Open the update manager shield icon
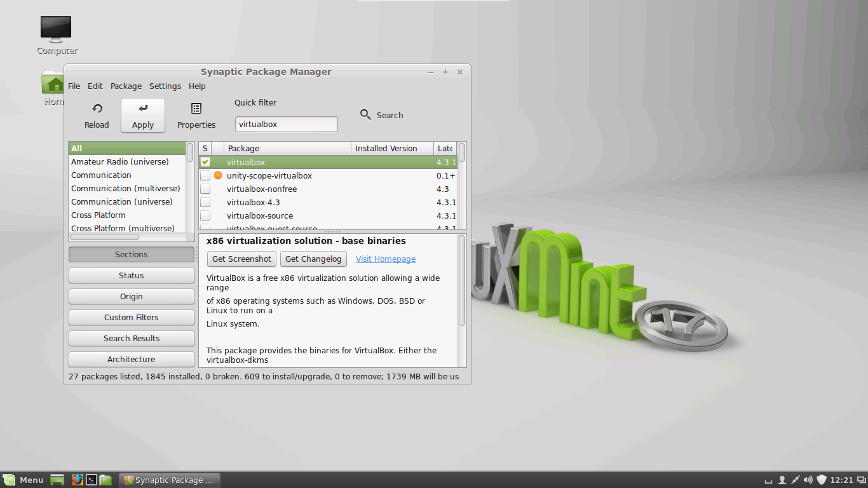 click(x=821, y=480)
